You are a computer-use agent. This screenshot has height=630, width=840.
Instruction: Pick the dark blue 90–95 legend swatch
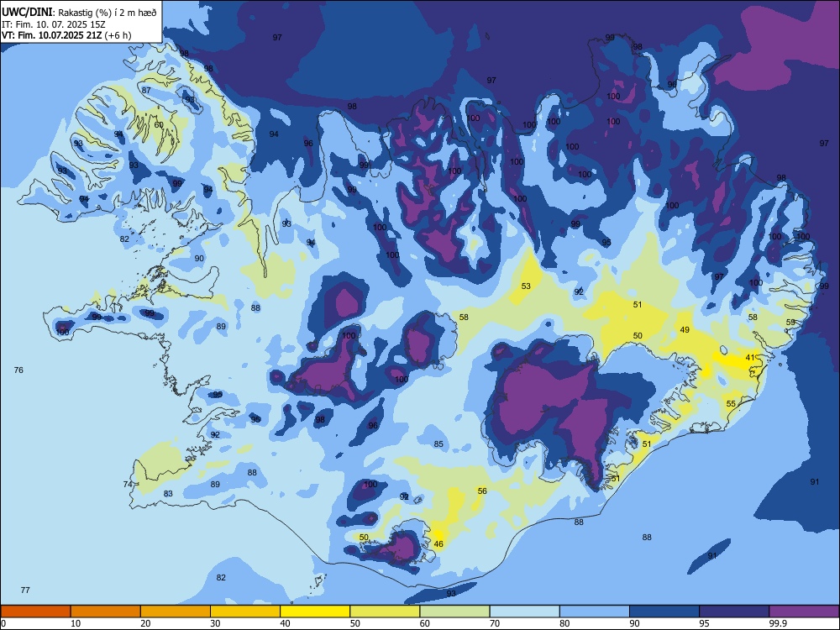664,612
